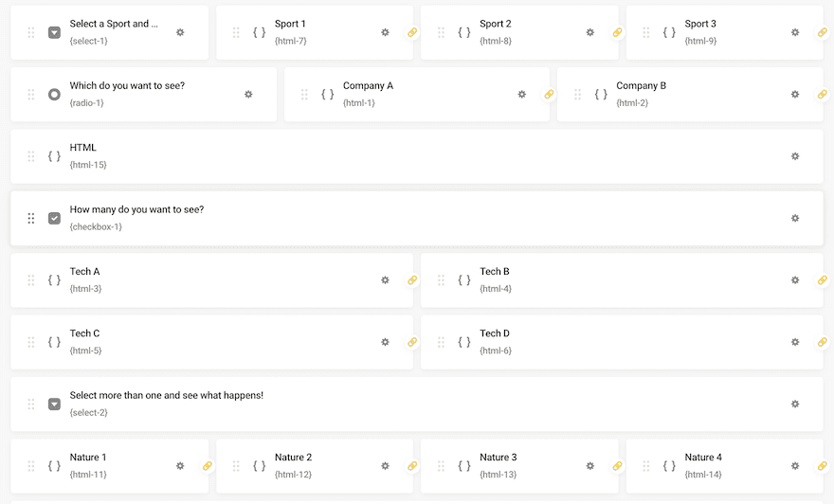Select the Company B field label
834x504 pixels.
pos(641,86)
